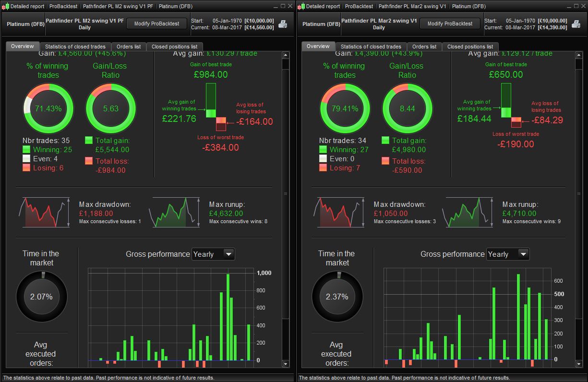Open the Yearly dropdown in the left report
The width and height of the screenshot is (588, 382).
pos(213,254)
